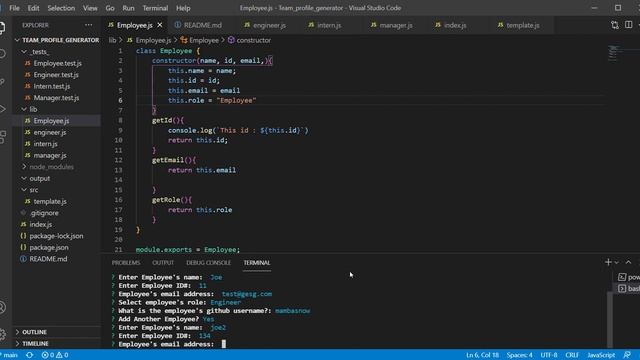
Task: Open intern.js in the explorer tree
Action: (x=45, y=144)
